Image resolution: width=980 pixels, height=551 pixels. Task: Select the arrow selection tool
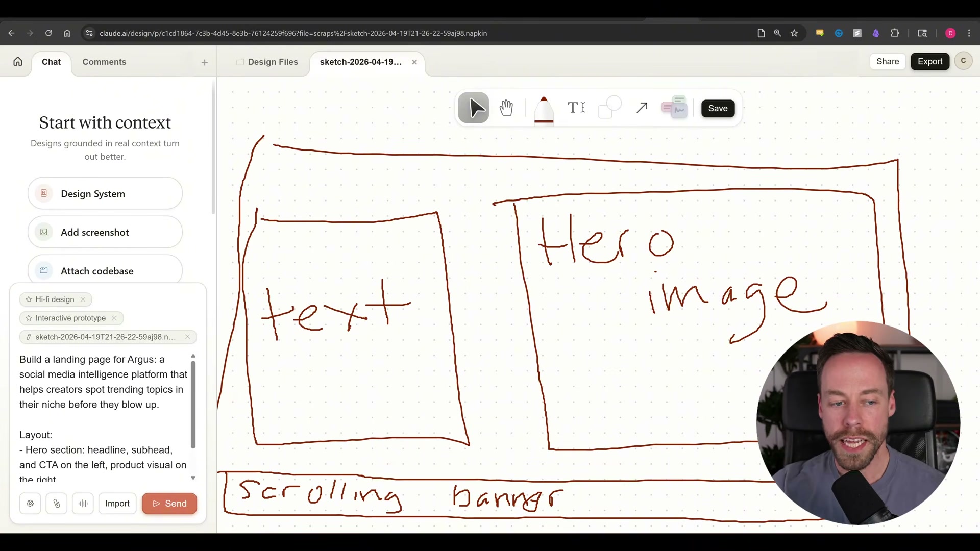tap(473, 108)
